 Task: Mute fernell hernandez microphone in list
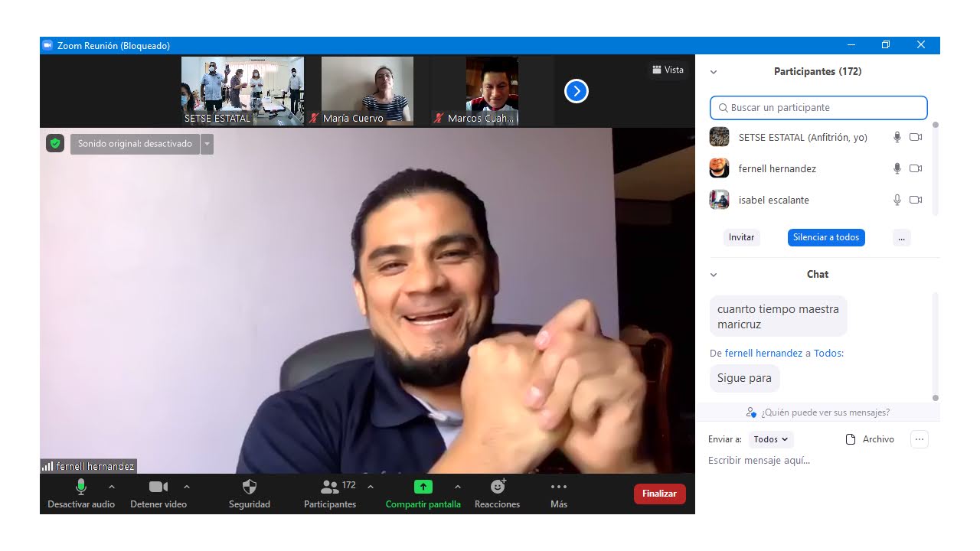897,168
